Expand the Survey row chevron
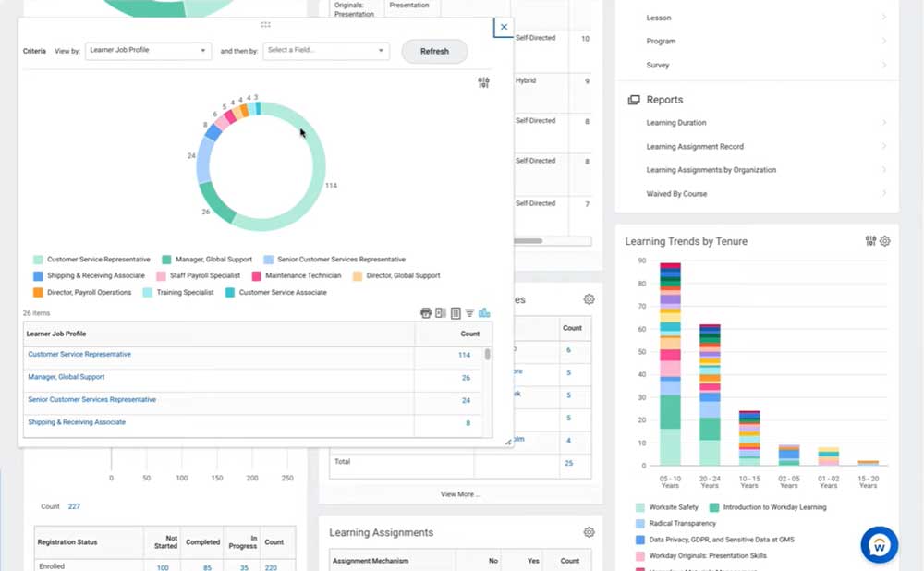This screenshot has width=924, height=571. (x=884, y=65)
